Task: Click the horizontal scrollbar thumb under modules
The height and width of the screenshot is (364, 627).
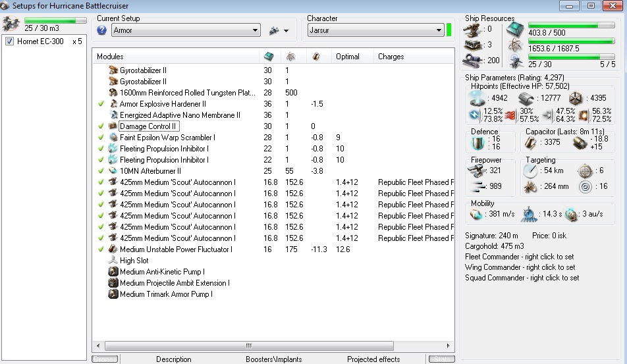Action: 249,346
